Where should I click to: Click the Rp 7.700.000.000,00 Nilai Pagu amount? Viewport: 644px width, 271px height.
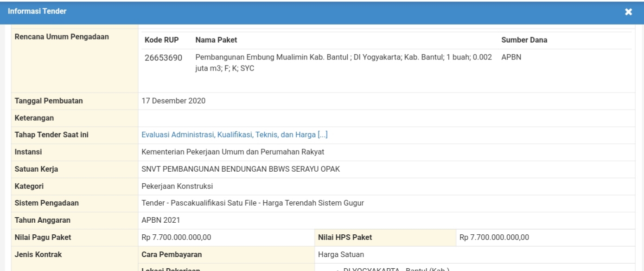[177, 237]
